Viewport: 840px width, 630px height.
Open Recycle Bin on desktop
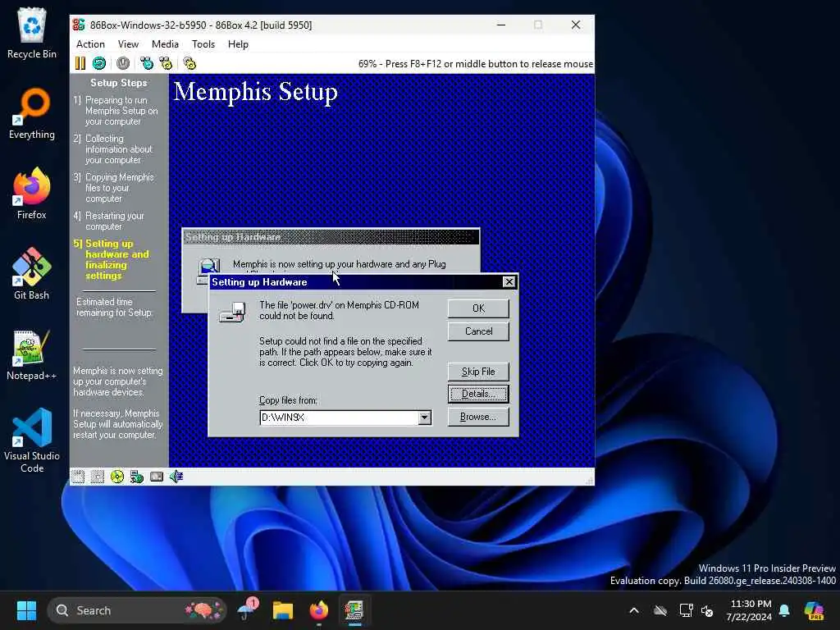pyautogui.click(x=32, y=33)
